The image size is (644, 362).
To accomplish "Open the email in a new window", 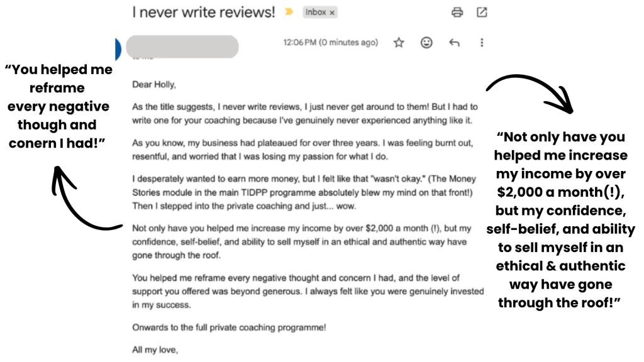I will tap(482, 13).
